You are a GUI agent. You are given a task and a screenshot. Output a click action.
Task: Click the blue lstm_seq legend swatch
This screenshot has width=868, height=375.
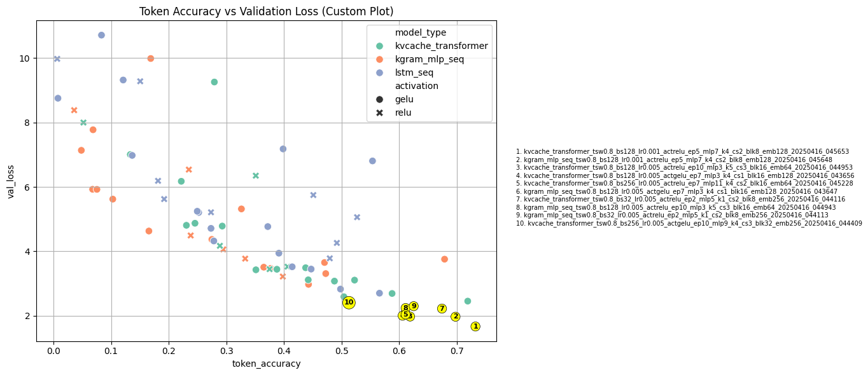pos(380,72)
